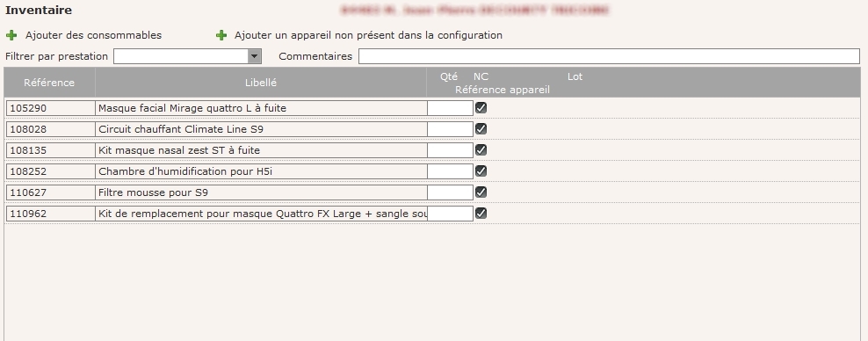Click quantity field for Masque facial Mirage
Image resolution: width=868 pixels, height=341 pixels.
(x=450, y=108)
